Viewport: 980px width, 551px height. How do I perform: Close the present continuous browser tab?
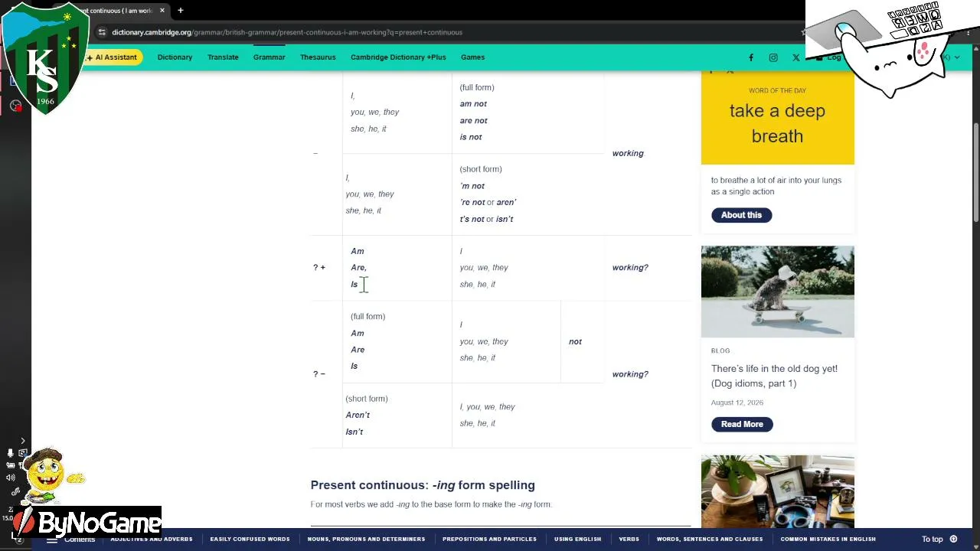tap(162, 11)
